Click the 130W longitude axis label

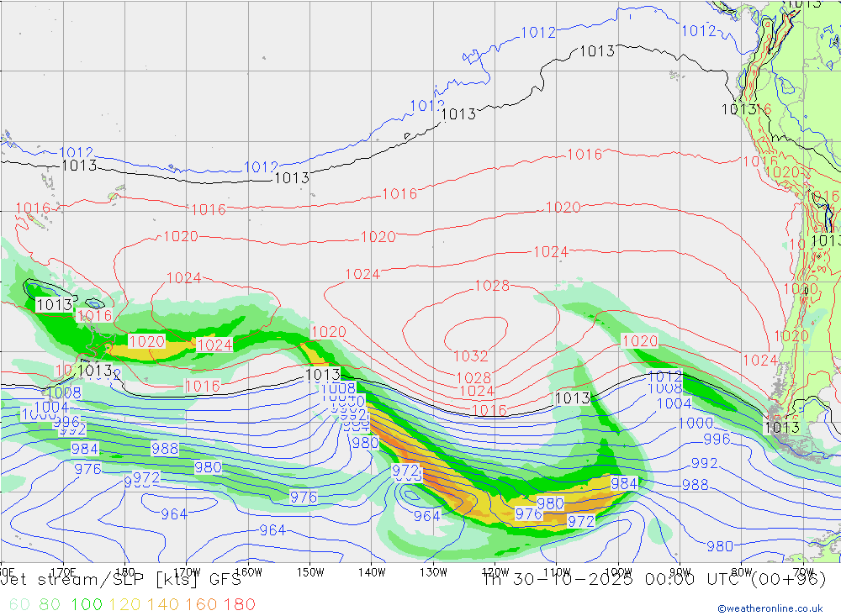tap(433, 572)
